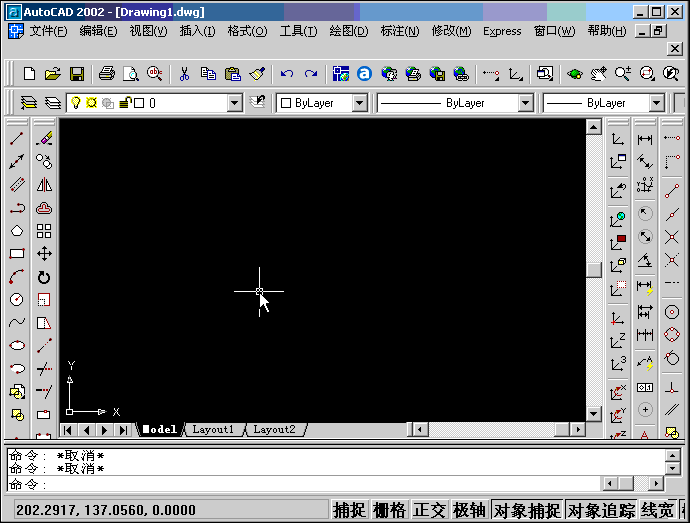Select the Circle draw tool

pyautogui.click(x=17, y=299)
